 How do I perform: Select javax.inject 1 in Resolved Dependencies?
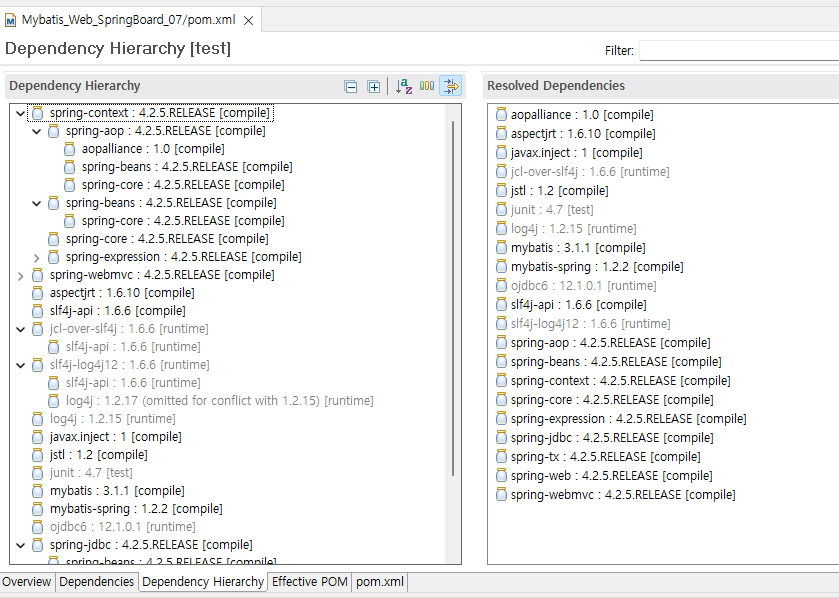(576, 152)
